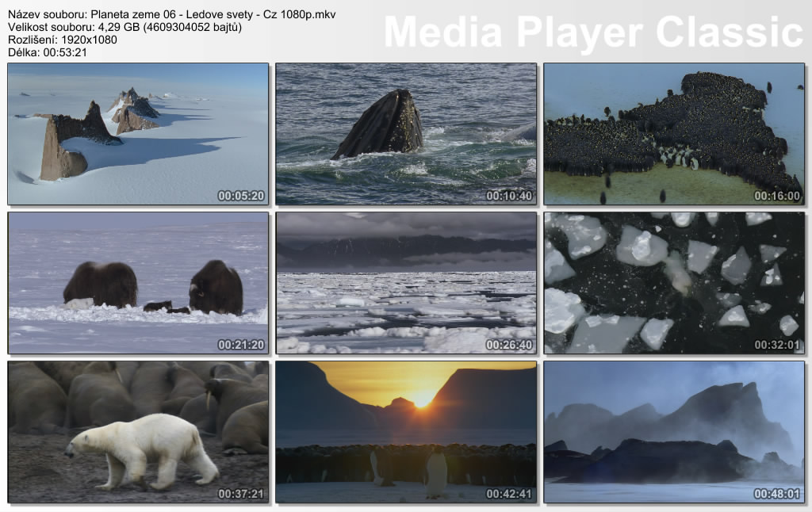Viewport: 812px width, 512px height.
Task: Select the 00:10:40 timestamp label
Action: tap(509, 196)
